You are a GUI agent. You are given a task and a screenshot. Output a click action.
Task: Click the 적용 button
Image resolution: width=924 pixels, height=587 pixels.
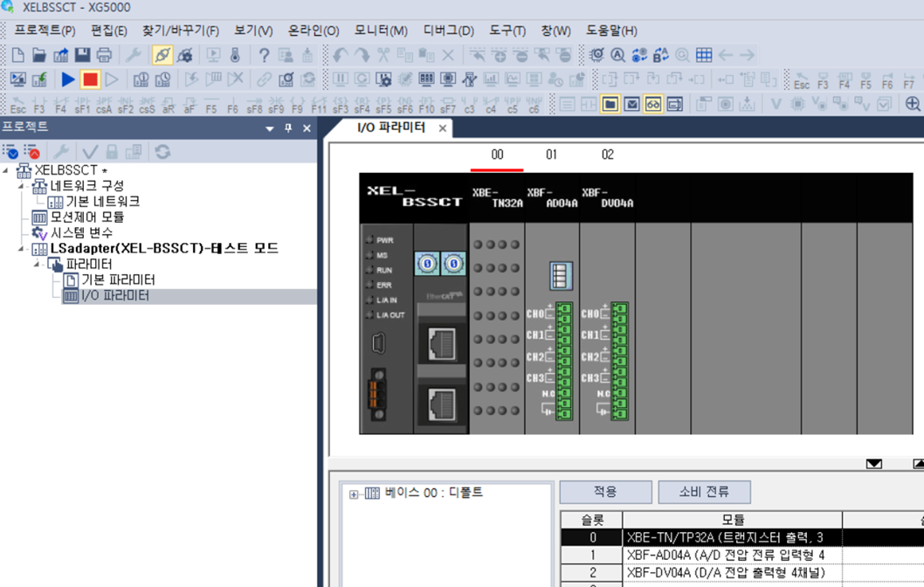point(605,492)
